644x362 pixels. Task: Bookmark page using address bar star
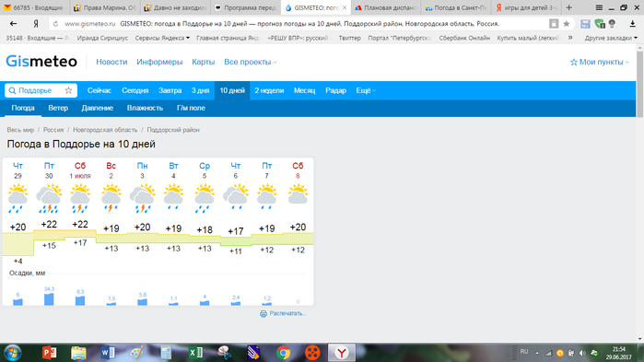(567, 24)
